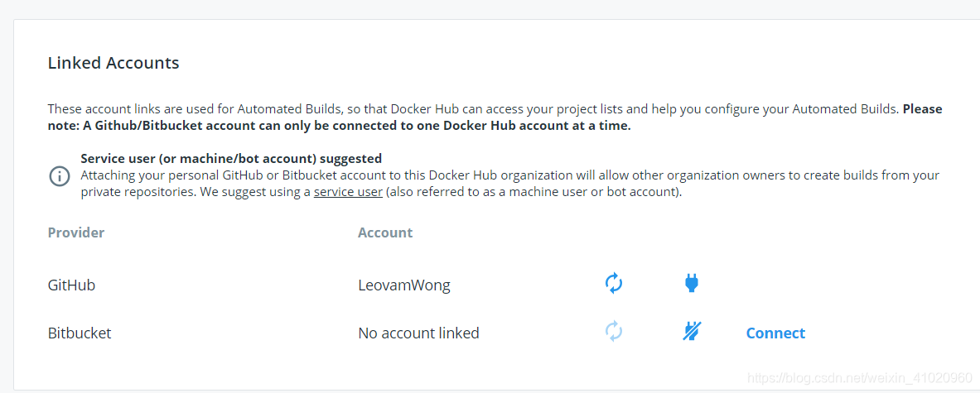Click the one Docker Hub account bold line
The height and width of the screenshot is (393, 980).
pos(340,126)
